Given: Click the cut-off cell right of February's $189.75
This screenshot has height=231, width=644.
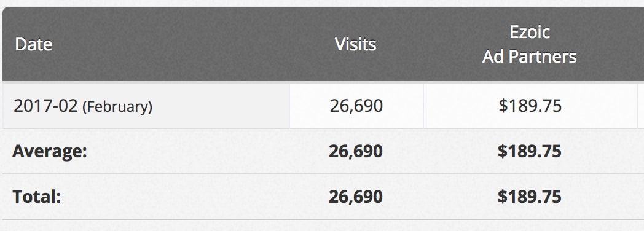Looking at the screenshot, I should (641, 106).
